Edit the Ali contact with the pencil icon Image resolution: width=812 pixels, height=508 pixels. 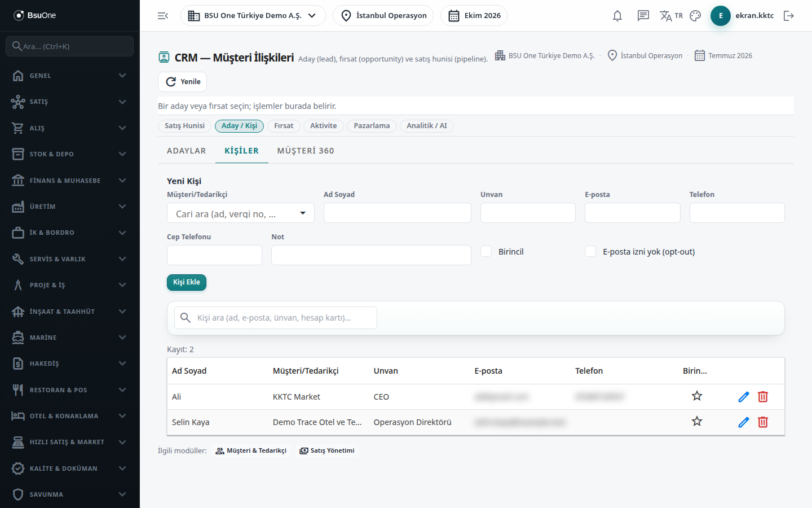[x=744, y=397]
